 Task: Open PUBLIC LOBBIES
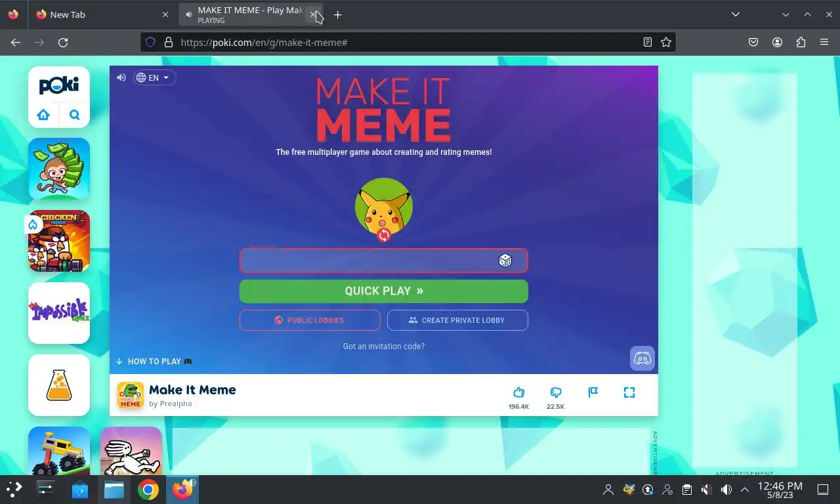point(310,320)
